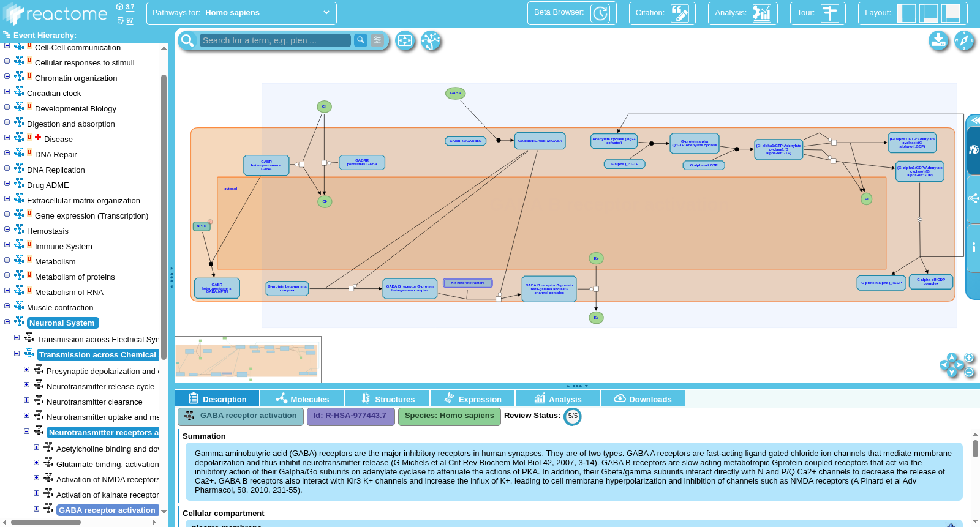Click the 5/5 review status badge
The height and width of the screenshot is (527, 980).
[x=573, y=416]
